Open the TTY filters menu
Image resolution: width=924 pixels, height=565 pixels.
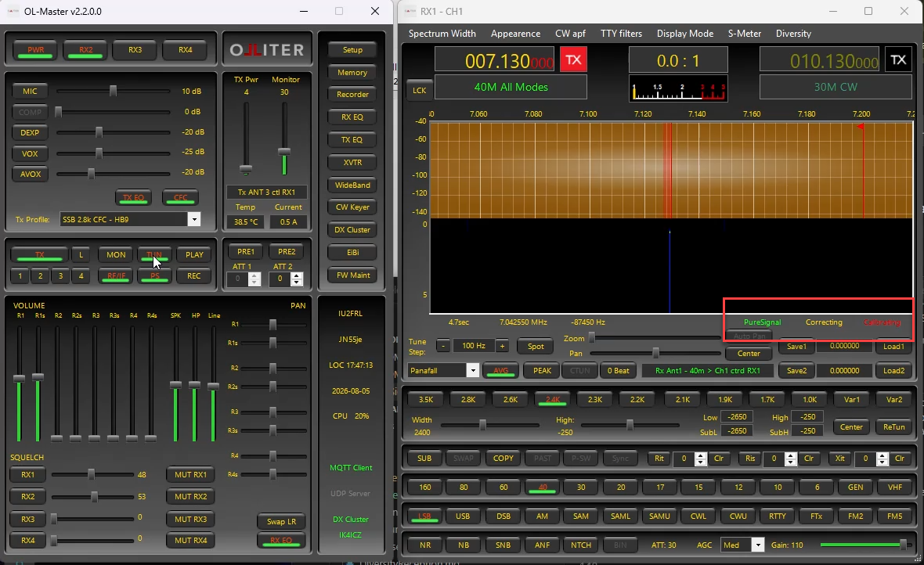click(x=621, y=34)
